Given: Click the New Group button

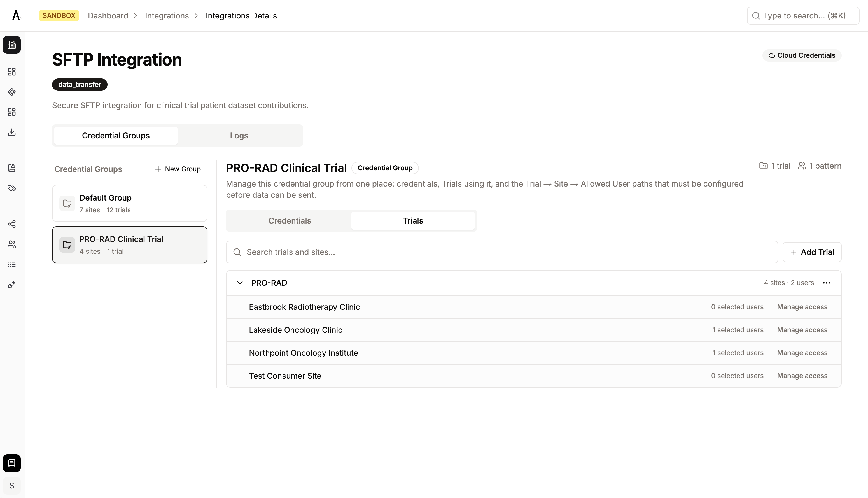Looking at the screenshot, I should pos(178,169).
